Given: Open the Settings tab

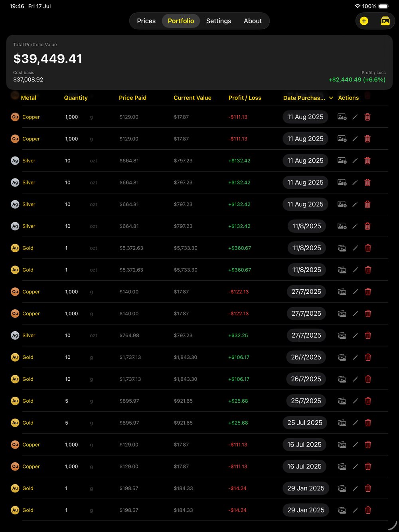Looking at the screenshot, I should [x=219, y=21].
